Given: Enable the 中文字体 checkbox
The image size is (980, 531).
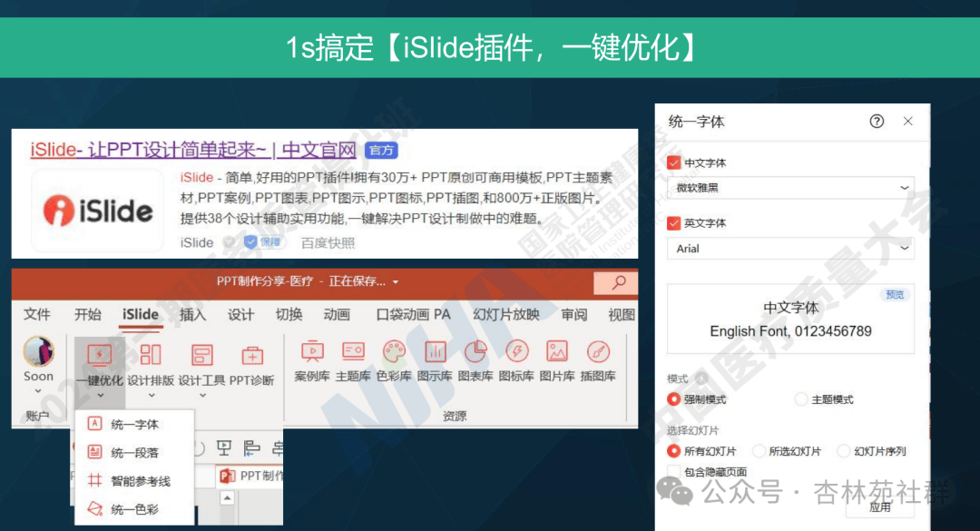Looking at the screenshot, I should tap(672, 162).
